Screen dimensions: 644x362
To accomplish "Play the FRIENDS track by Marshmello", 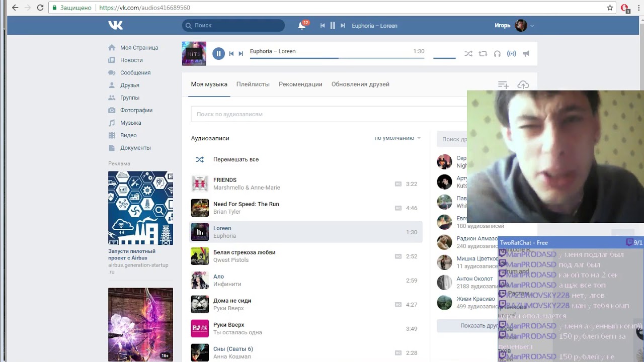I will pyautogui.click(x=306, y=184).
